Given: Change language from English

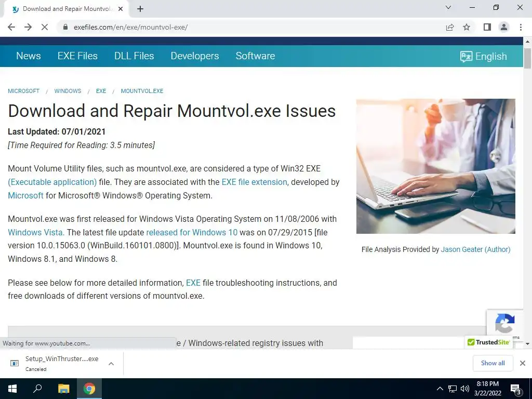Looking at the screenshot, I should tap(491, 56).
